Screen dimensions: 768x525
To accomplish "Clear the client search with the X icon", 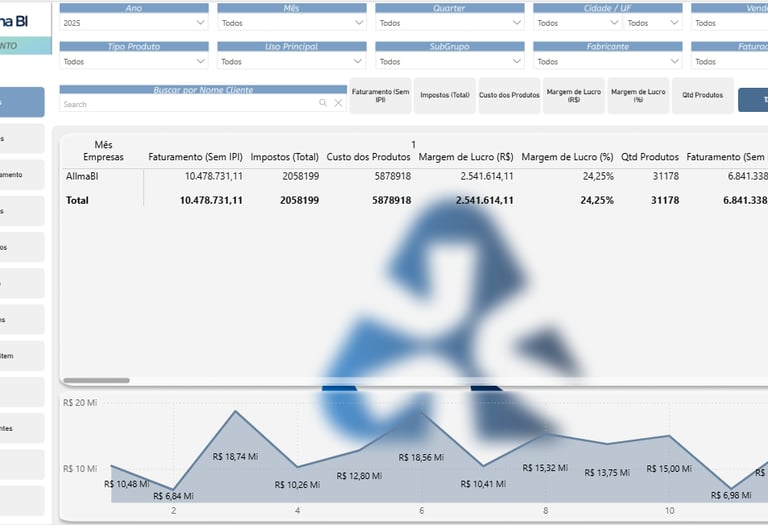I will (338, 103).
